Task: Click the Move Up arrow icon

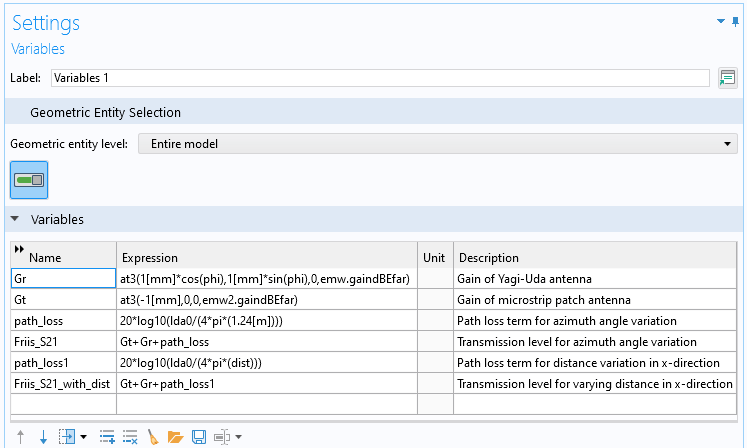Action: tap(20, 437)
